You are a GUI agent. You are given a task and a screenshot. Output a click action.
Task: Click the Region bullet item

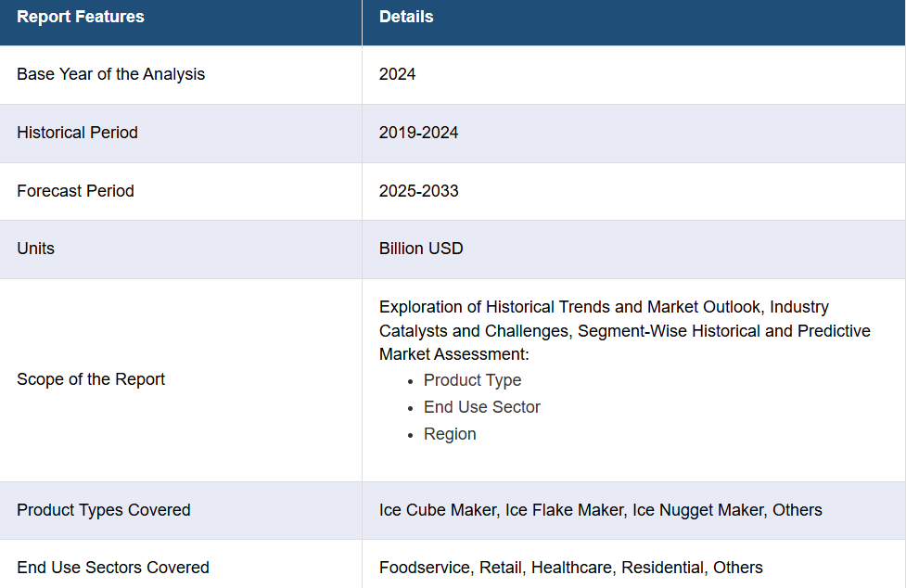click(450, 434)
